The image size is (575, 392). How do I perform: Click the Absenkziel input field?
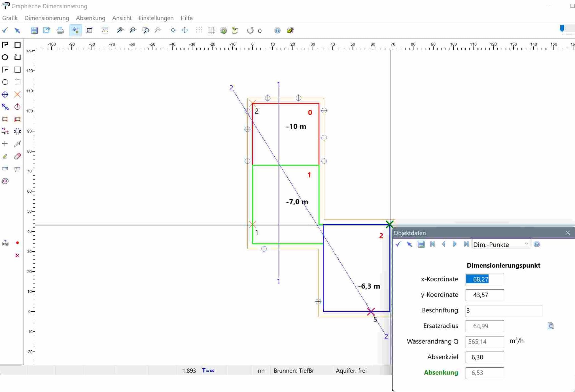point(484,357)
